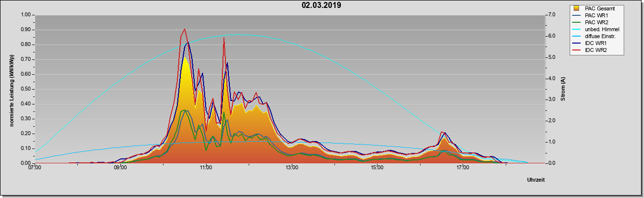Click the 3.0 right axis value
644x198 pixels.
(552, 99)
